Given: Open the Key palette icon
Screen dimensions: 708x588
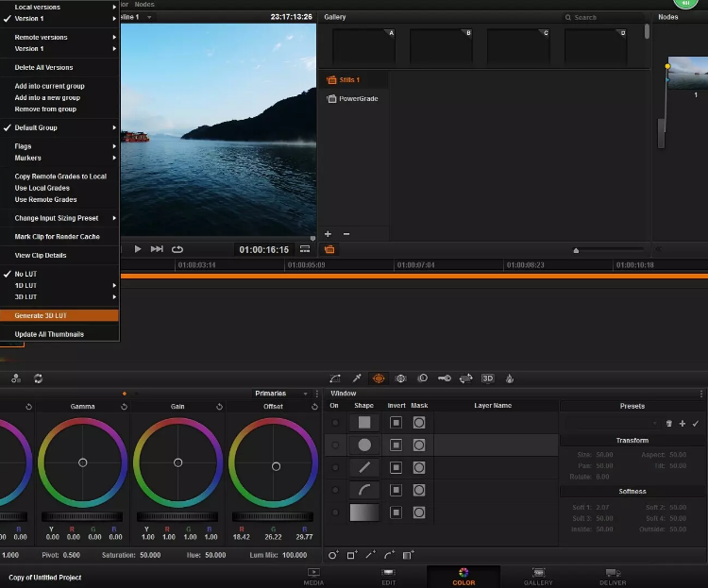Looking at the screenshot, I should click(x=445, y=378).
